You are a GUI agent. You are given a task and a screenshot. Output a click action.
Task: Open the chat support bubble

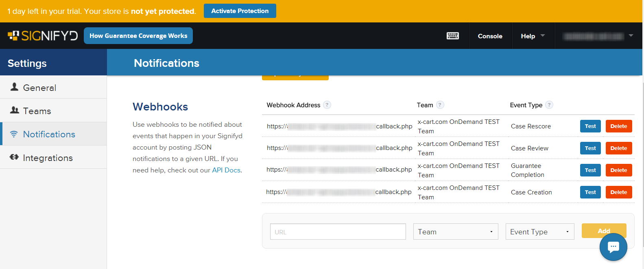[613, 247]
